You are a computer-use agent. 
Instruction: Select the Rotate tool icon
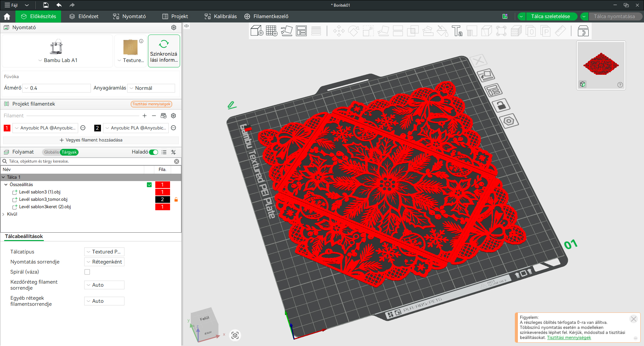coord(354,31)
